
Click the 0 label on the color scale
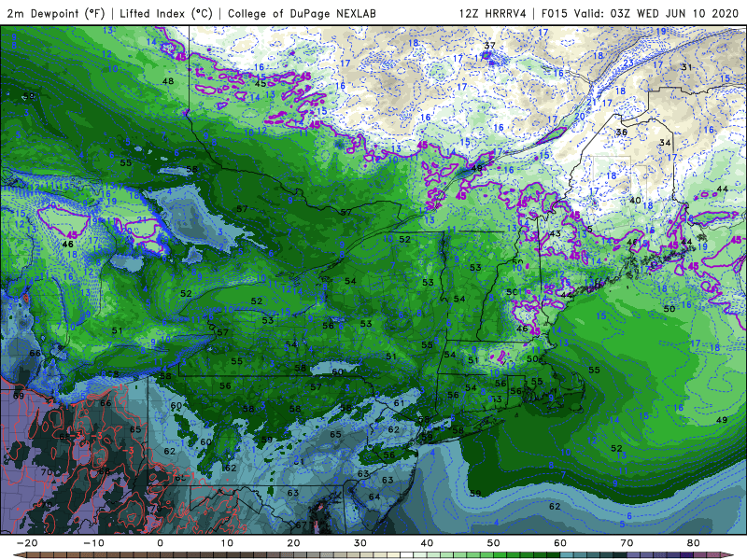click(x=160, y=543)
